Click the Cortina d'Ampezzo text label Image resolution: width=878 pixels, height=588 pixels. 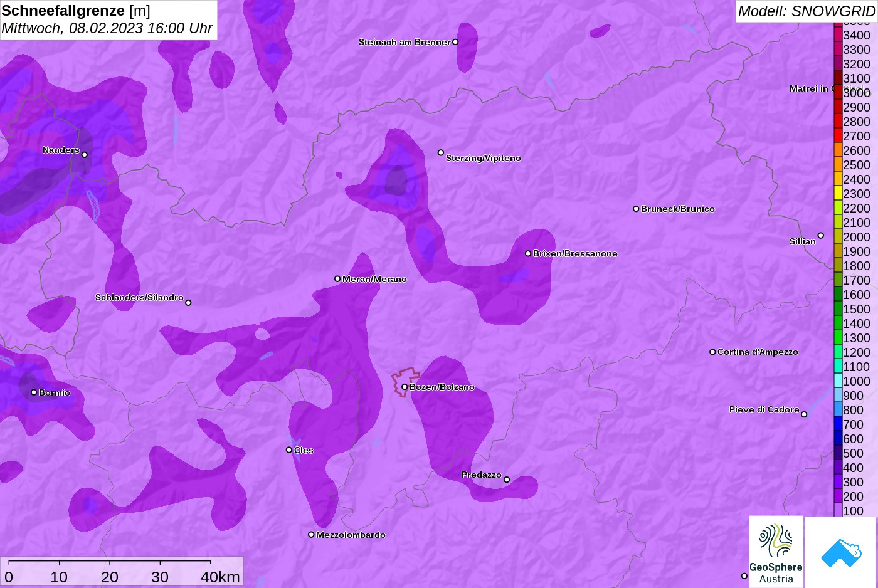[758, 352]
